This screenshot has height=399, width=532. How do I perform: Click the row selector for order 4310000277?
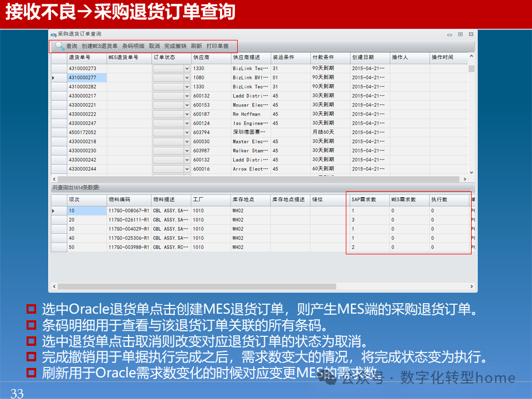pos(59,78)
